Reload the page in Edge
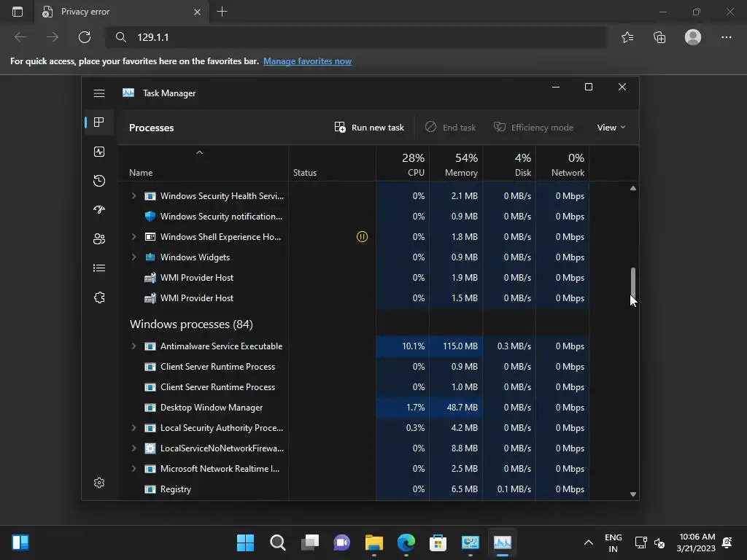The height and width of the screenshot is (560, 747). coord(85,37)
